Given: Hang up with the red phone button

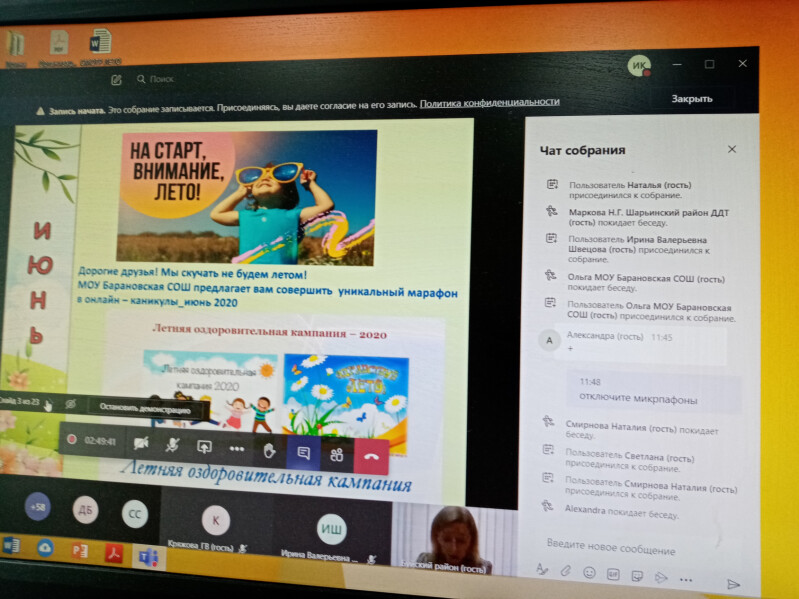Looking at the screenshot, I should 371,455.
